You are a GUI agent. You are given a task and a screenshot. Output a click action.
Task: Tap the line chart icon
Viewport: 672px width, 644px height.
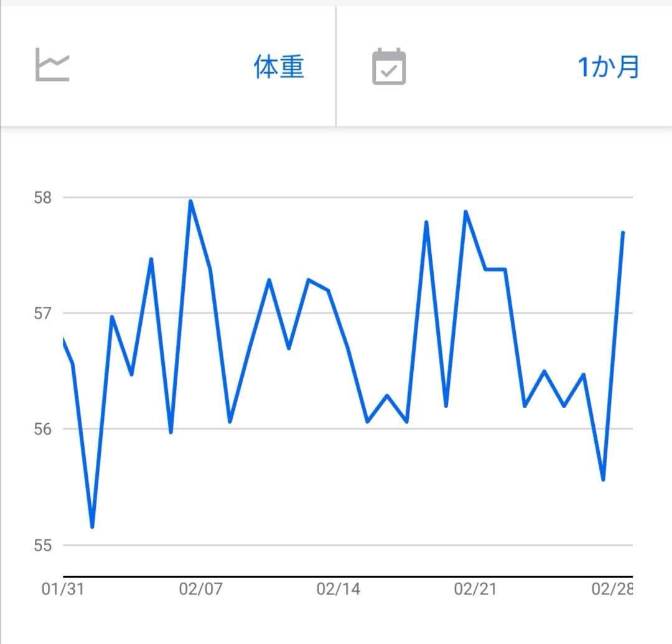[x=52, y=65]
